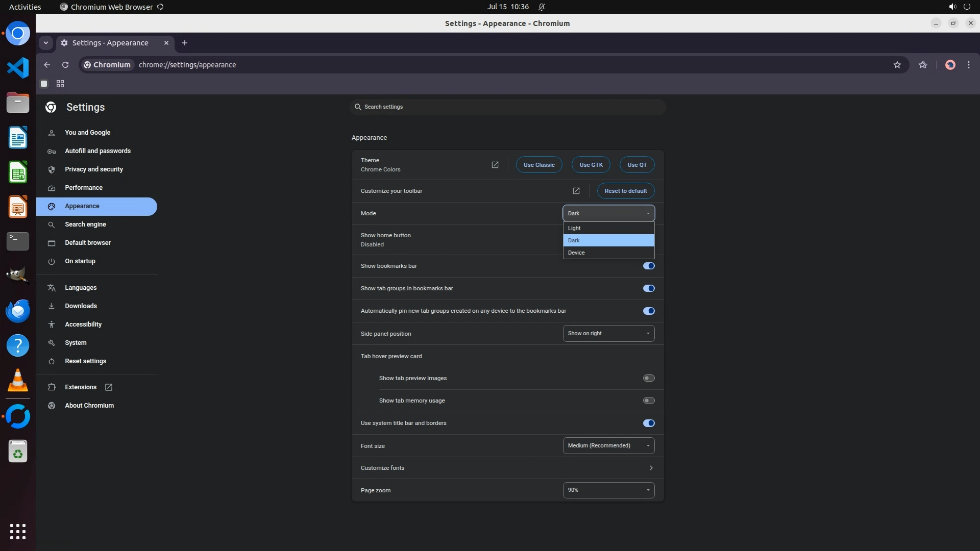
Task: Click the profile avatar icon
Action: point(950,65)
